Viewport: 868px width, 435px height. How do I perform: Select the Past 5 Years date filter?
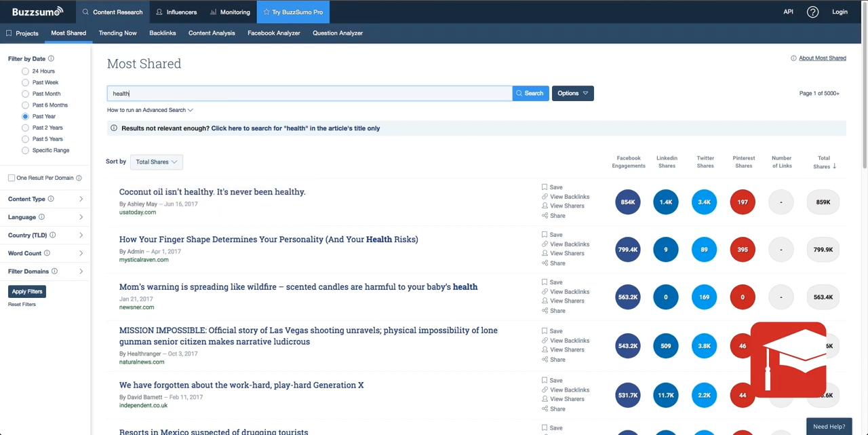point(25,139)
